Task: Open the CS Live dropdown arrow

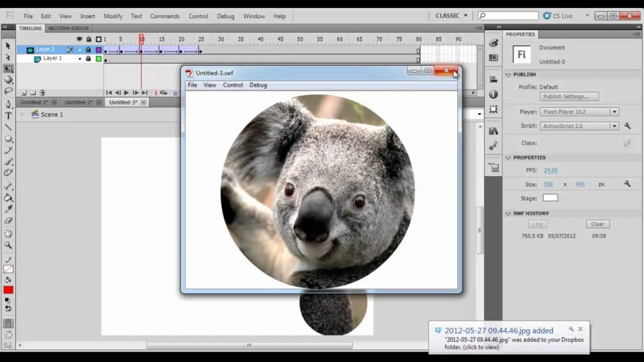Action: (x=587, y=16)
